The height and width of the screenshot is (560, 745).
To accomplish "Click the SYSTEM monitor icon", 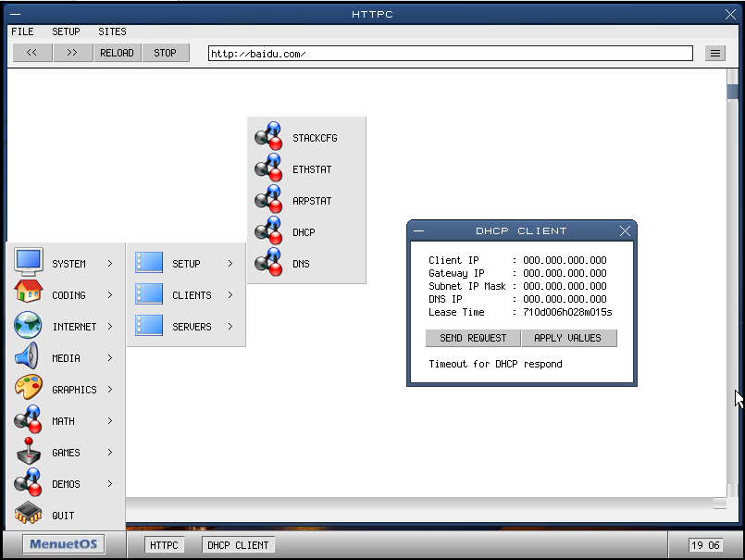I will 29,263.
